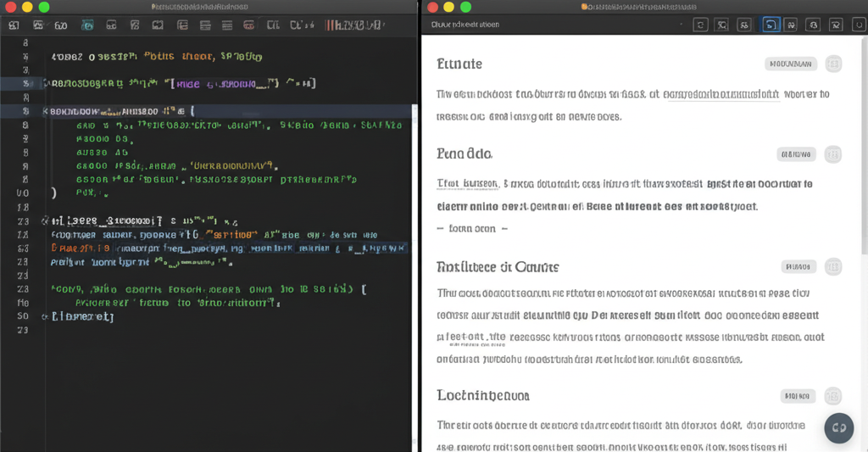The width and height of the screenshot is (868, 452).
Task: Click the refresh-style icon starting the preview toolbar icons
Action: pyautogui.click(x=700, y=25)
